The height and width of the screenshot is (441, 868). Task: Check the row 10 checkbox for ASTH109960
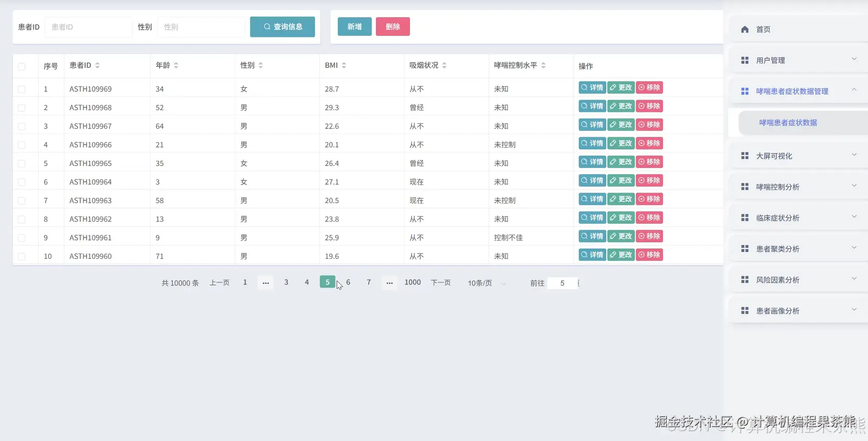coord(21,256)
